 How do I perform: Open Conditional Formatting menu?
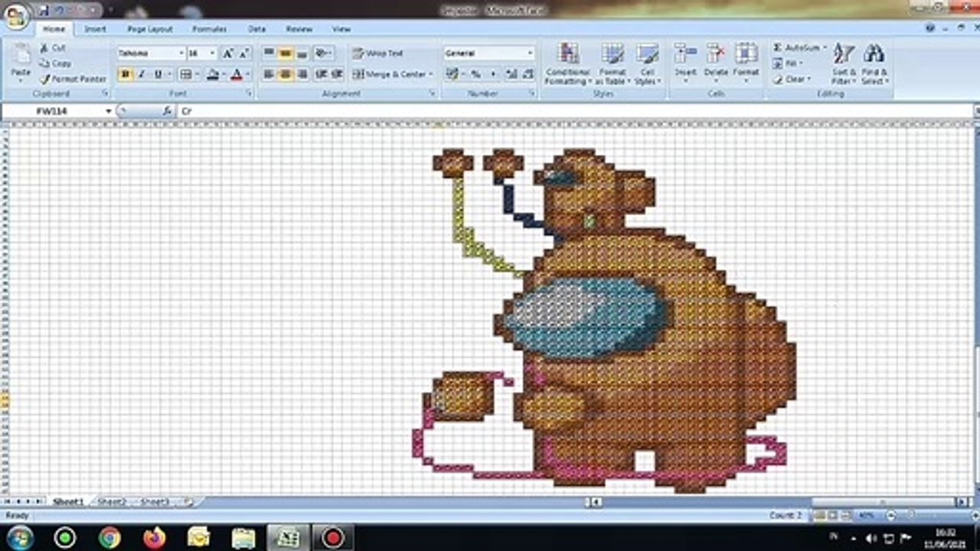567,64
